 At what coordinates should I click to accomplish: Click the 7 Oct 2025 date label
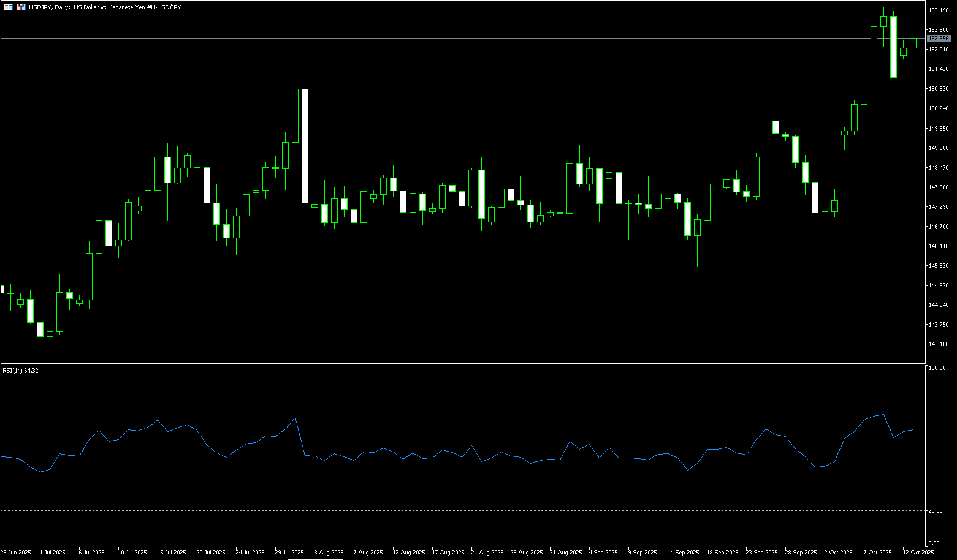point(877,553)
